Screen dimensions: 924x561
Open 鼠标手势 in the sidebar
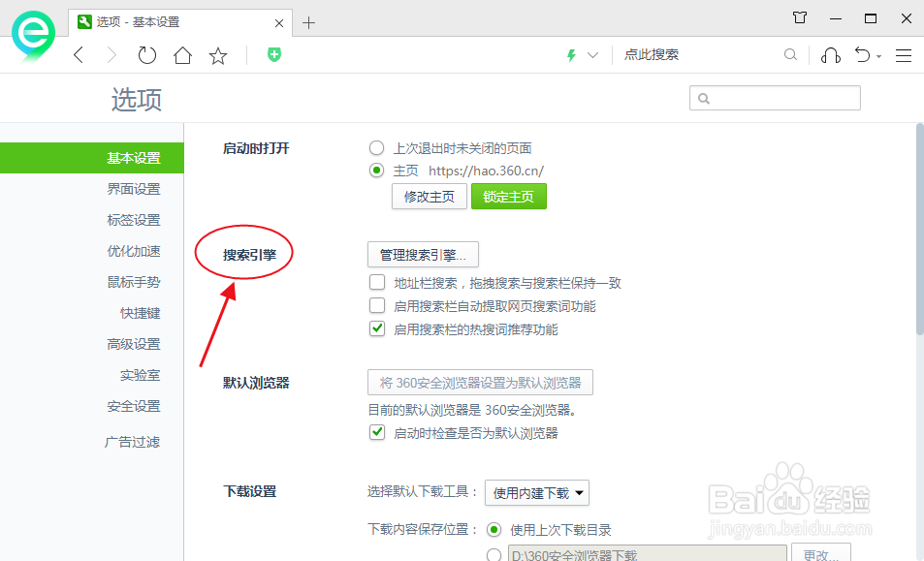133,282
